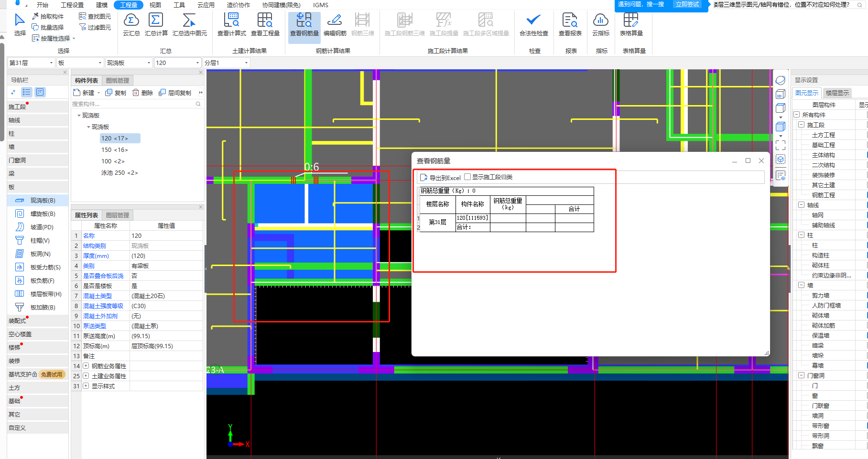Select 楼层板带(H) component type
The width and height of the screenshot is (868, 459).
tap(38, 294)
